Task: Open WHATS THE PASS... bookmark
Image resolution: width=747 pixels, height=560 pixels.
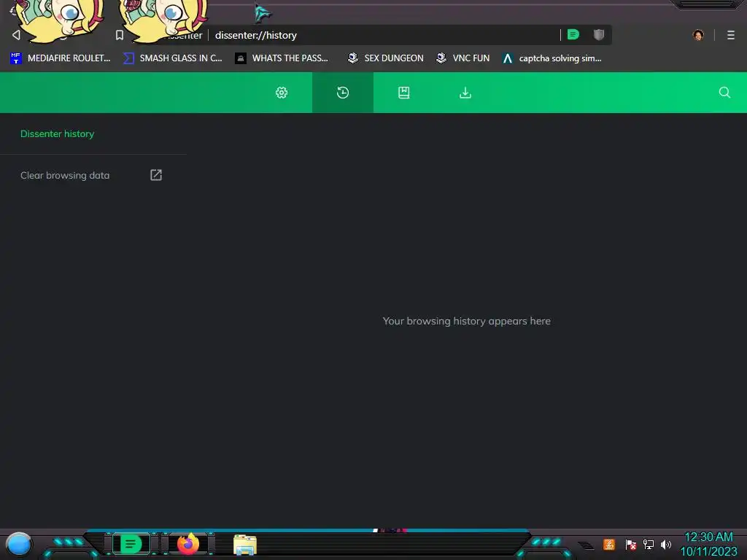Action: pyautogui.click(x=282, y=58)
